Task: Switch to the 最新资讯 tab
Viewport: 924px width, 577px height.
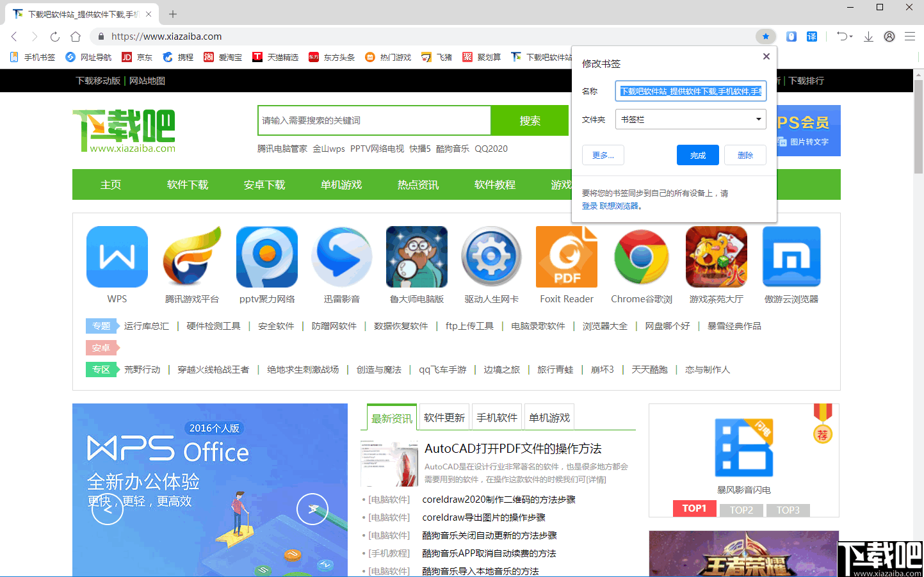Action: click(x=392, y=418)
